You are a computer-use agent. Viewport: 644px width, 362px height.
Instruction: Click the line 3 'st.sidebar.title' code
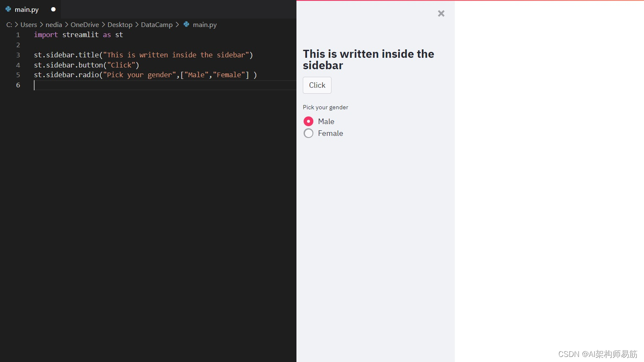pos(66,55)
